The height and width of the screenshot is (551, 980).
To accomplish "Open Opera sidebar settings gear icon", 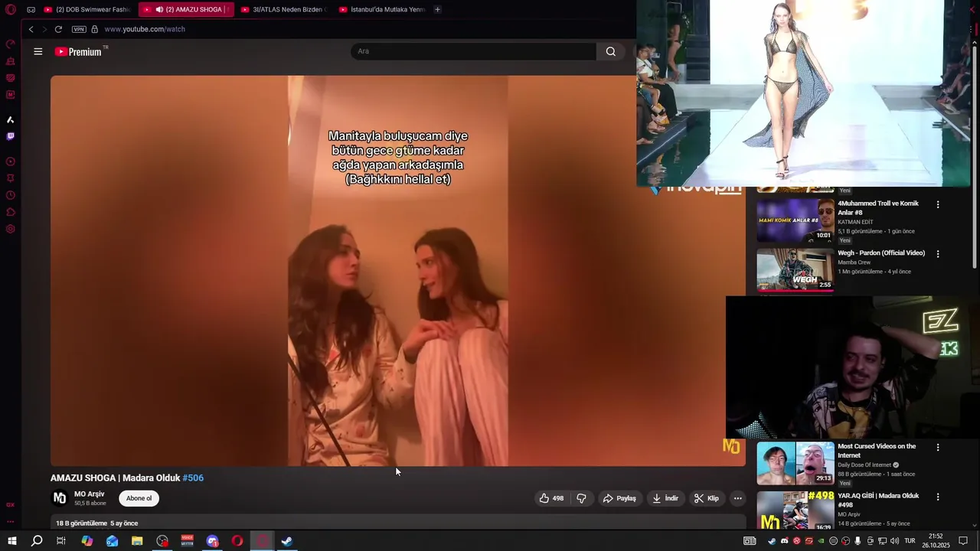I will (x=10, y=229).
